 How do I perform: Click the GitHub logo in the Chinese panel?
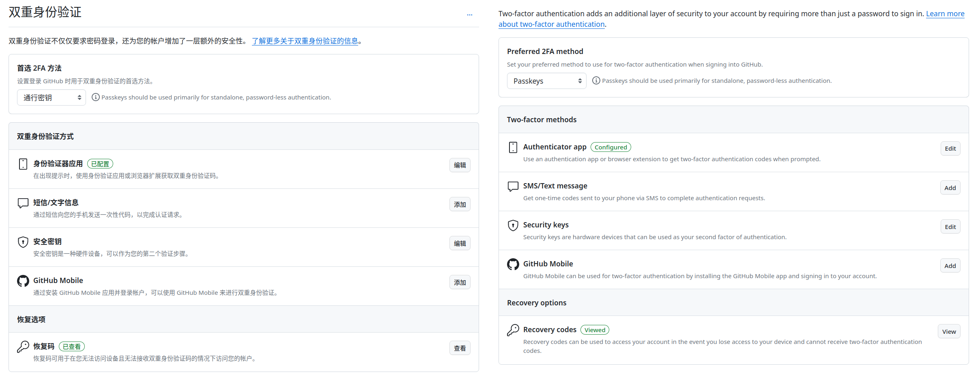click(23, 281)
